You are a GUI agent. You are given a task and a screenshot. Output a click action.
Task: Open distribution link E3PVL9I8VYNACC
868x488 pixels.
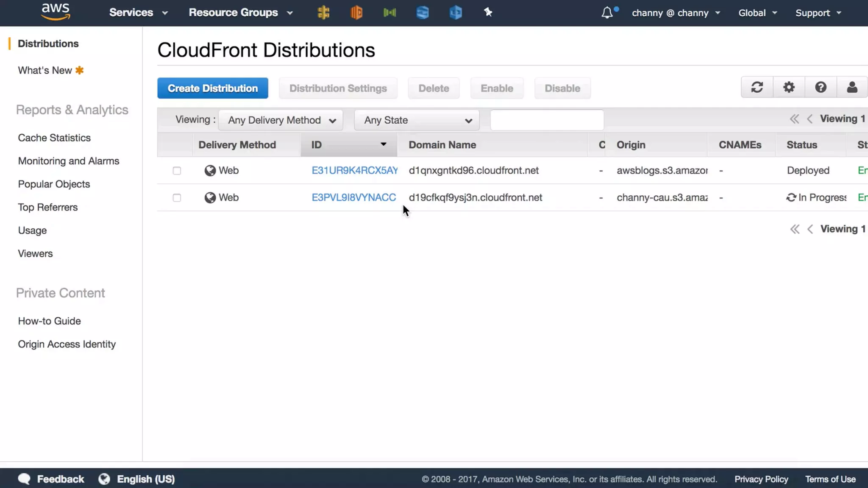click(x=353, y=197)
